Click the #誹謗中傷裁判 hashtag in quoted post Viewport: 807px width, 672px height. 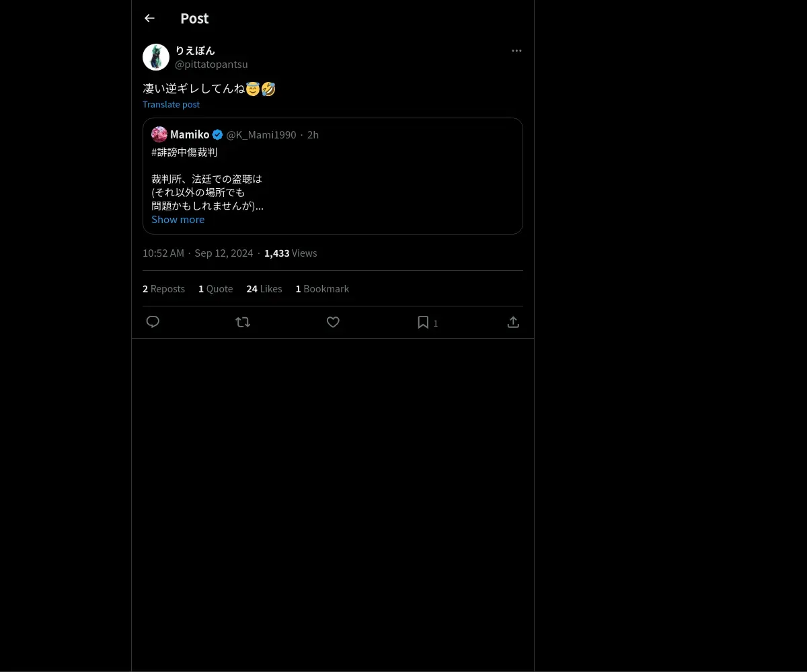pyautogui.click(x=184, y=152)
